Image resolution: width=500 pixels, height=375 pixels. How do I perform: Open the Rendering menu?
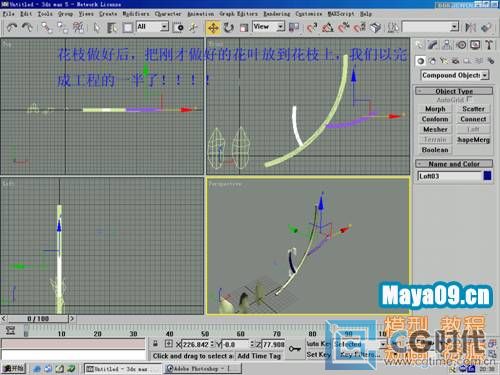[x=277, y=14]
